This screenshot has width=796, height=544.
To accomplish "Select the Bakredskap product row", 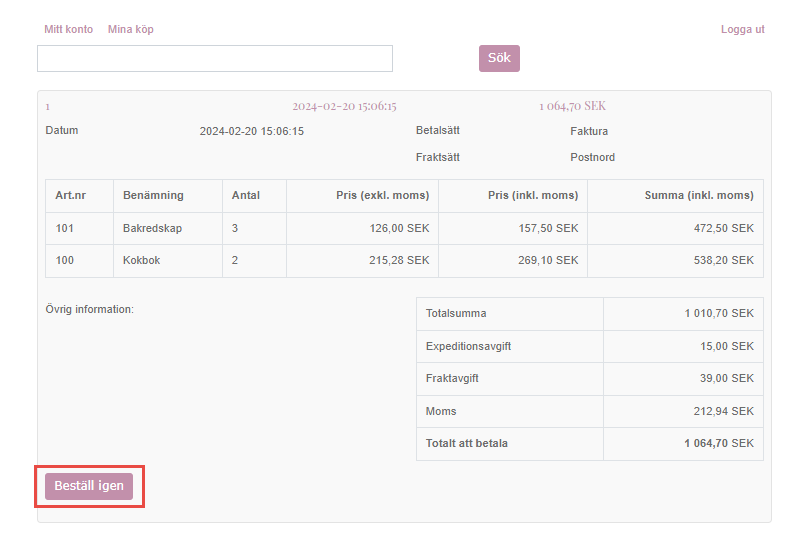I will 152,229.
